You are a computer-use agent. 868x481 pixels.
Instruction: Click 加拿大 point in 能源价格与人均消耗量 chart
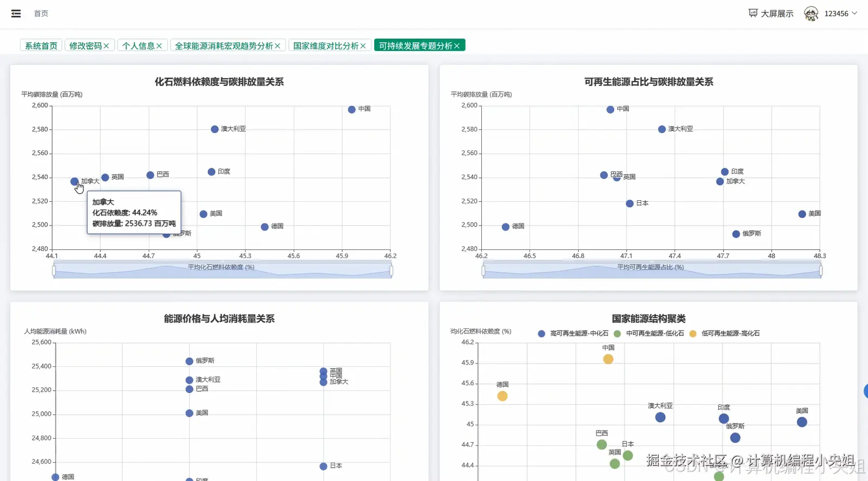click(x=323, y=383)
